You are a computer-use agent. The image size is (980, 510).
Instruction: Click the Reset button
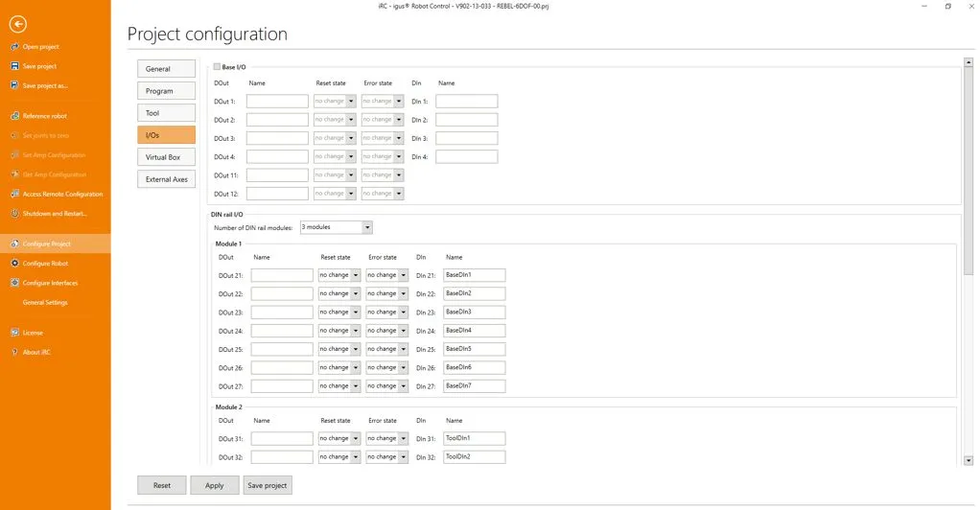coord(162,486)
